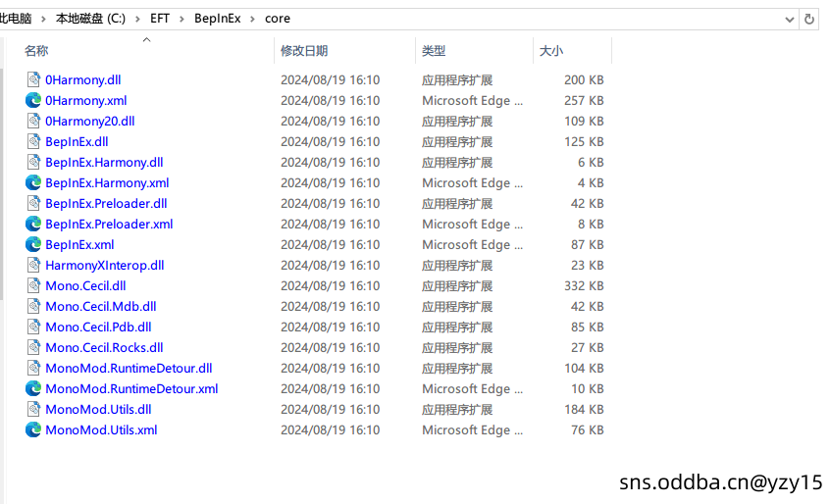The height and width of the screenshot is (504, 830).
Task: Click the Edge icon beside MonoMod.Utils.xml
Action: click(33, 430)
